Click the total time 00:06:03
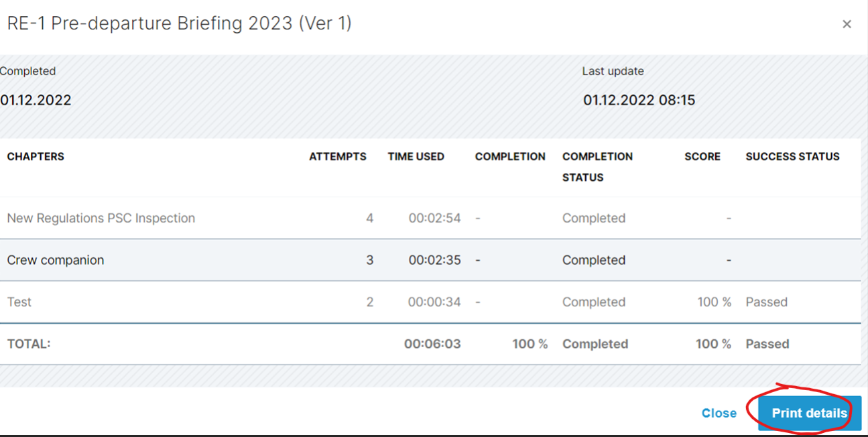Screen dimensions: 868x437 (x=432, y=344)
